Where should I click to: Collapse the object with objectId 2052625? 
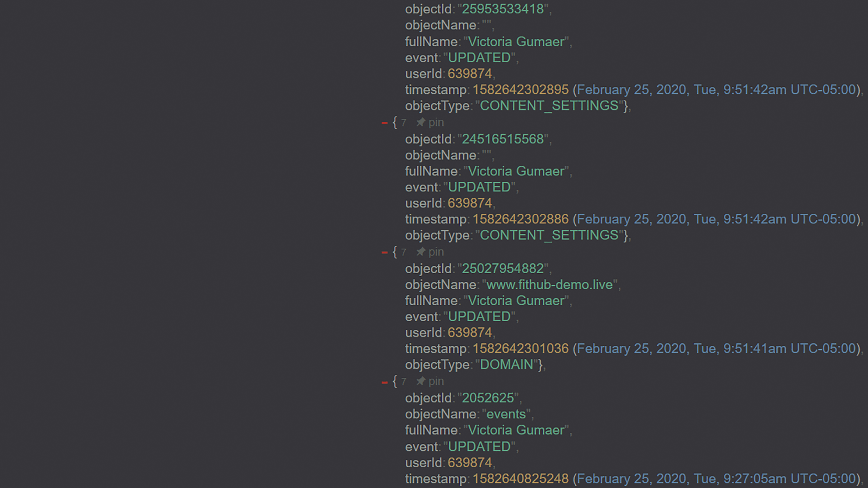click(384, 382)
